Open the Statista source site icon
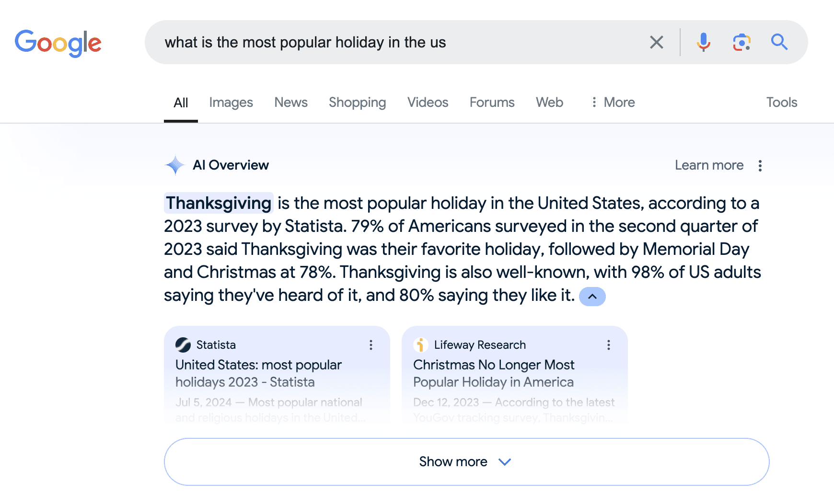The height and width of the screenshot is (504, 834). point(184,344)
